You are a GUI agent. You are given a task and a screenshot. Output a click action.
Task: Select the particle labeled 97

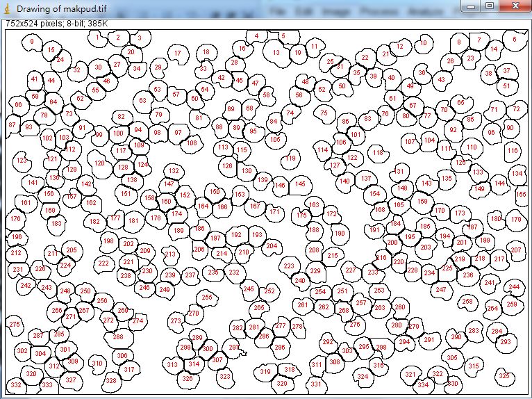click(x=178, y=133)
